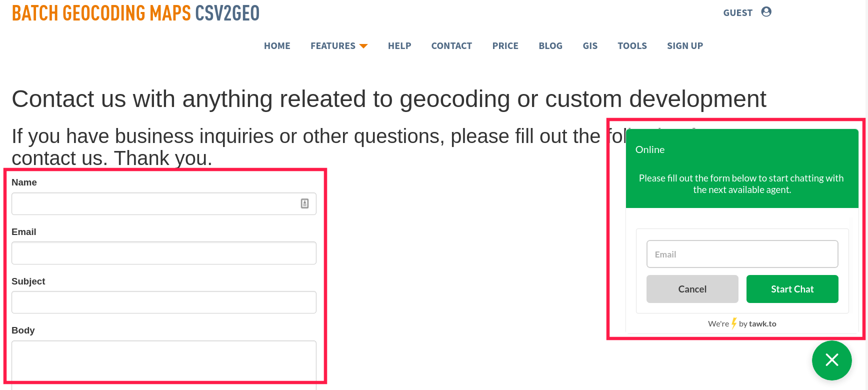Viewport: 868px width, 390px height.
Task: Click the contact autofill icon in Name field
Action: [x=304, y=203]
